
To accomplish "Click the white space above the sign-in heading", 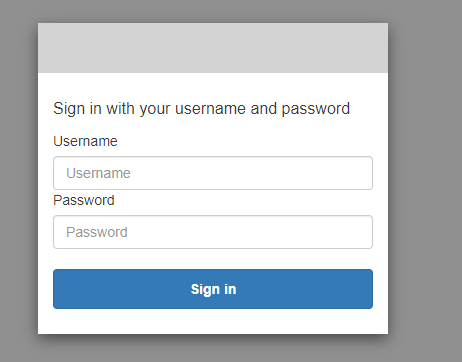I will point(213,86).
